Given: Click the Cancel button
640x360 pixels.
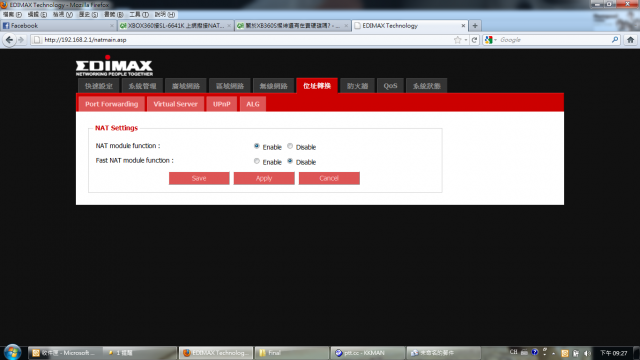Looking at the screenshot, I should click(329, 178).
